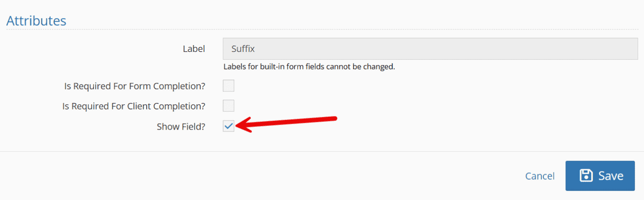Uncheck the Show Field checkbox
Screen dimensions: 644x200
(x=229, y=126)
